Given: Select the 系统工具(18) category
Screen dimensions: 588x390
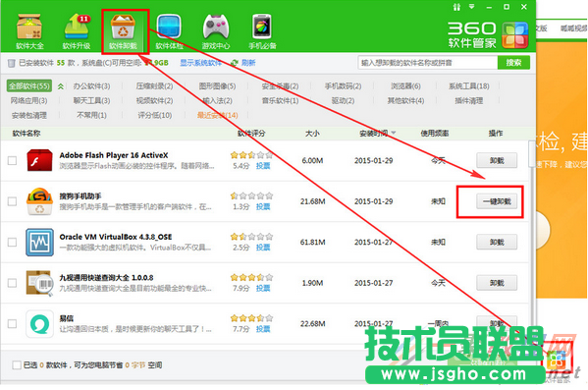Looking at the screenshot, I should tap(469, 86).
